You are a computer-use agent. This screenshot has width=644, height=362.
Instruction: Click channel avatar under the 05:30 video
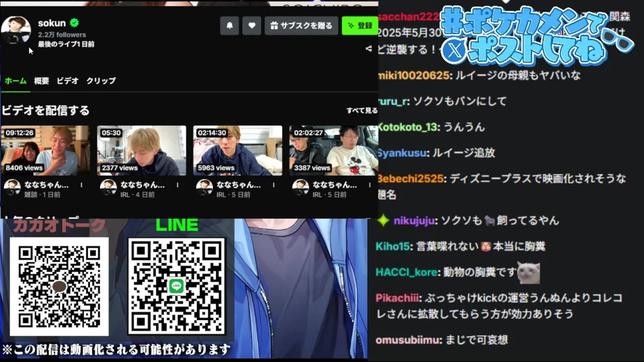pyautogui.click(x=108, y=188)
